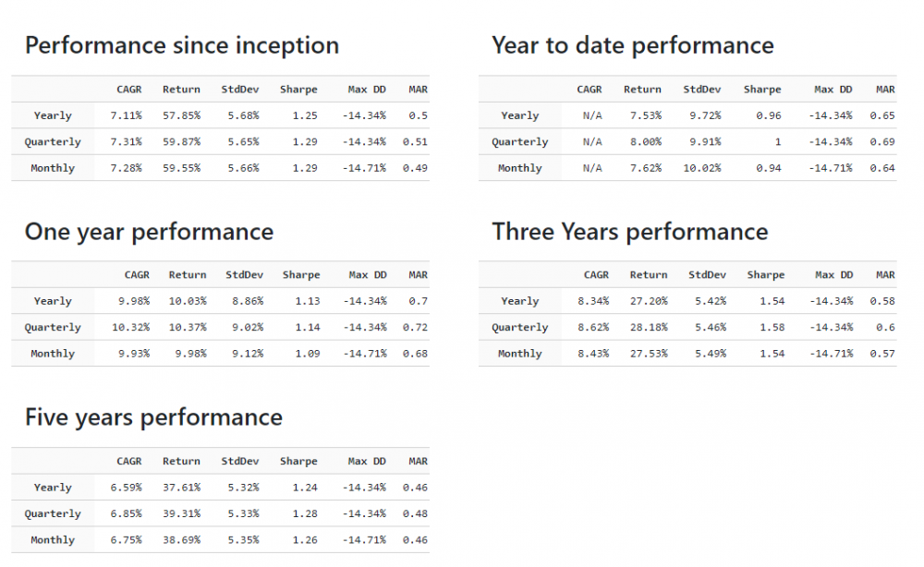Screen dimensions: 924x567
Task: Click MAR column header in five years table
Action: click(418, 462)
